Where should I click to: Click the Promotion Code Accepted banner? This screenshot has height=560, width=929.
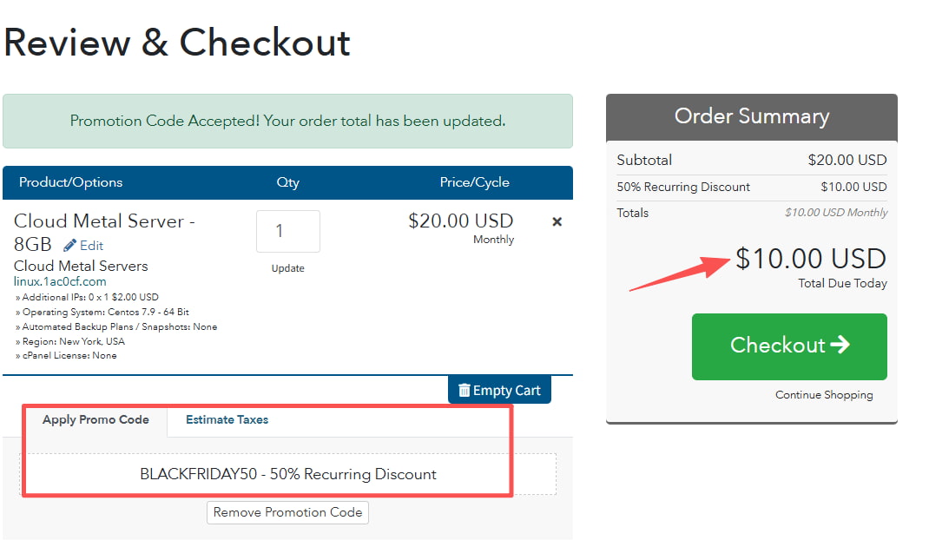pyautogui.click(x=287, y=121)
